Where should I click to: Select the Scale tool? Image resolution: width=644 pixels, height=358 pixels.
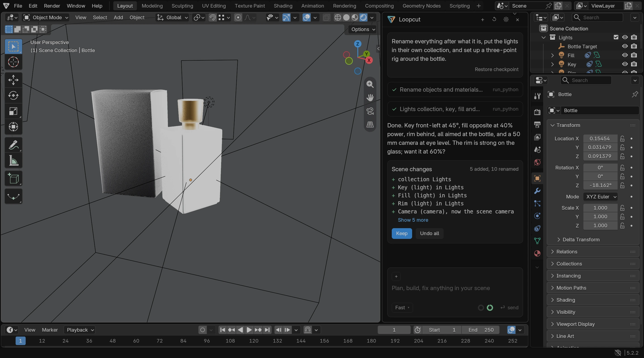tap(13, 111)
